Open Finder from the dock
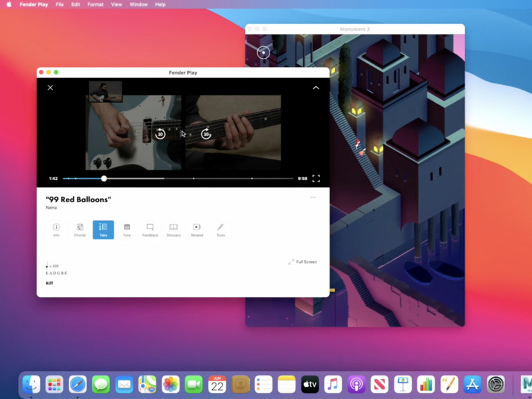Viewport: 532px width, 399px height. (31, 385)
